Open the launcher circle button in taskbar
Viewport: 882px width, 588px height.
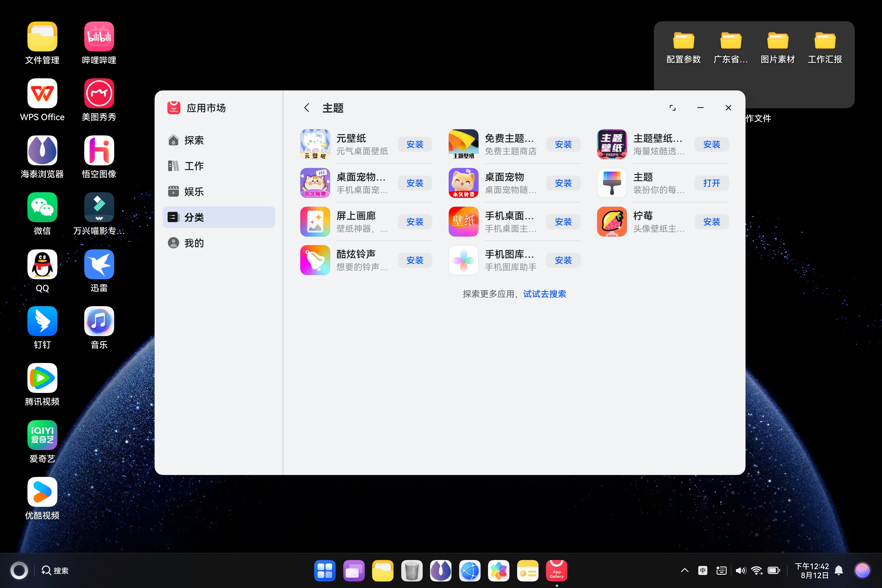click(19, 571)
